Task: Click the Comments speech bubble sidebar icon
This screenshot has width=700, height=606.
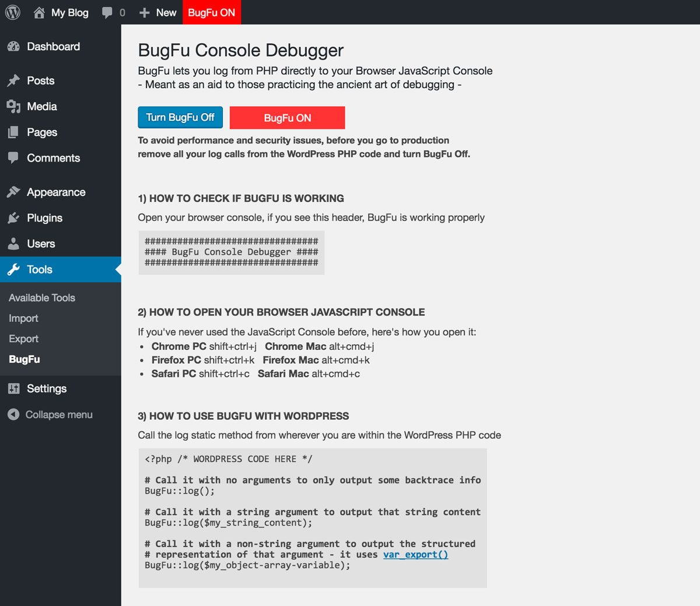Action: (x=13, y=157)
